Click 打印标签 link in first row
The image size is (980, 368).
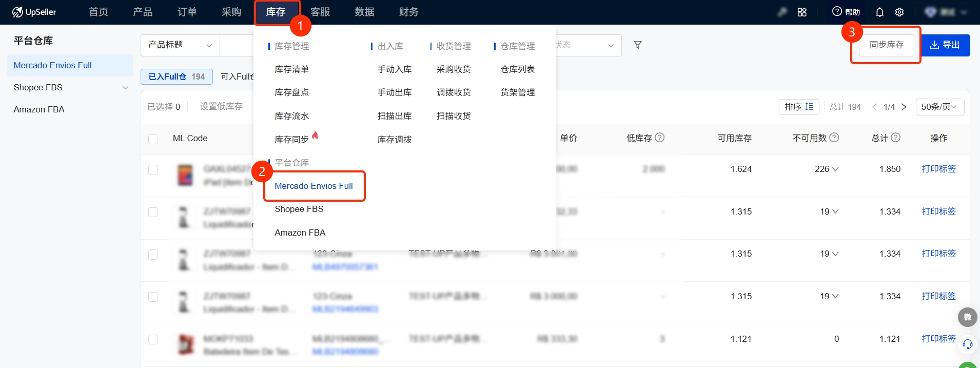938,169
